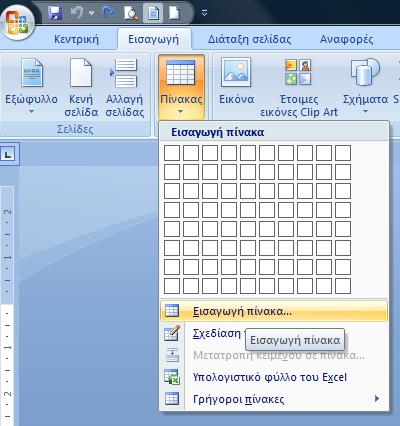
Task: Select the Εισαγωγή ribbon tab
Action: pyautogui.click(x=154, y=39)
